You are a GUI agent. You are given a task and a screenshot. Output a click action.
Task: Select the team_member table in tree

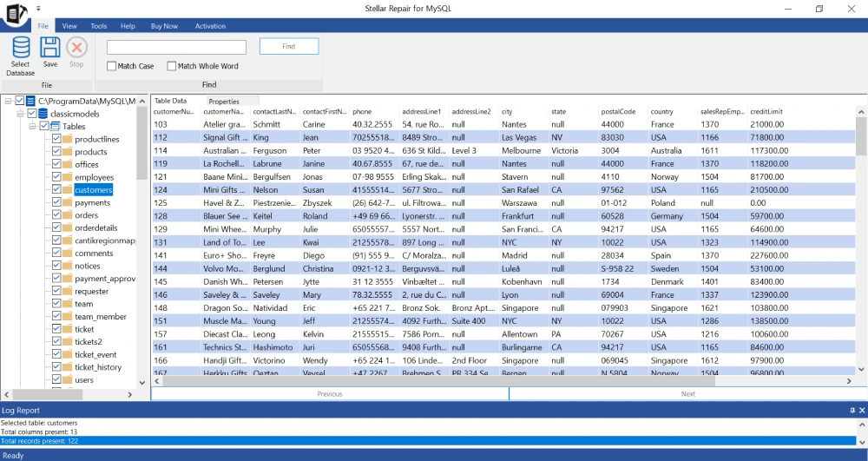click(x=101, y=317)
